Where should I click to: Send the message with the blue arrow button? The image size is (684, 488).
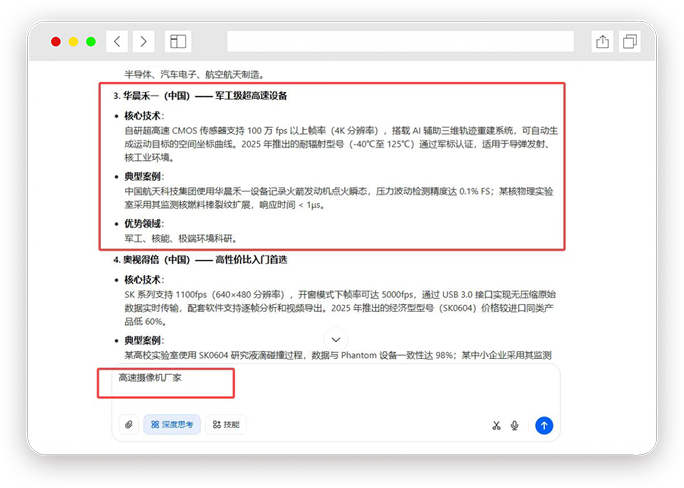(x=544, y=425)
